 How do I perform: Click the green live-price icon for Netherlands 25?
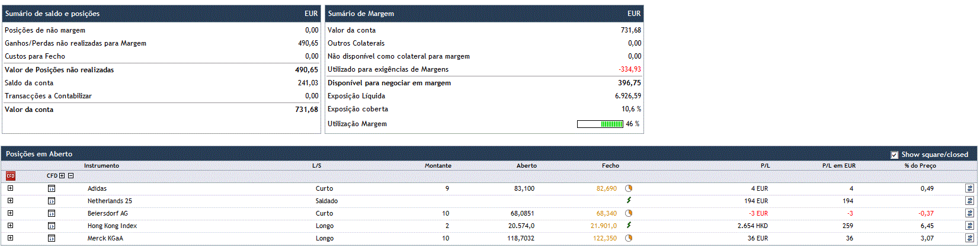coord(629,200)
